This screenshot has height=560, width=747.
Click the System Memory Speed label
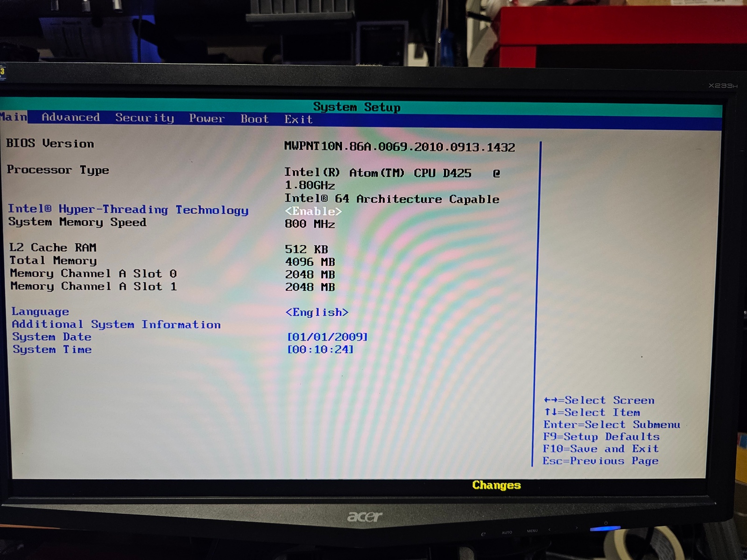pyautogui.click(x=78, y=222)
